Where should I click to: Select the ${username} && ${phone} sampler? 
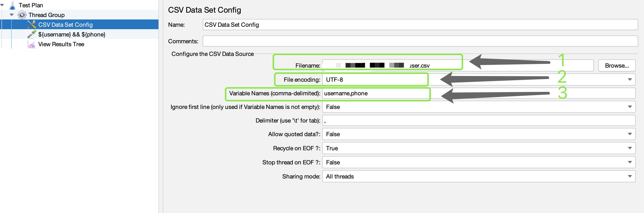(x=71, y=35)
